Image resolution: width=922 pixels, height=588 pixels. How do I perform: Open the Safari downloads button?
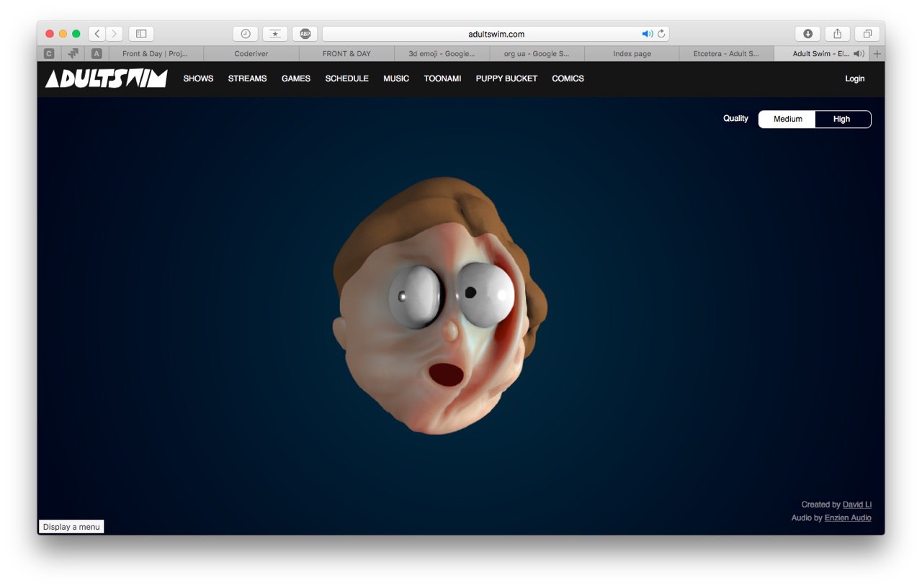coord(807,34)
